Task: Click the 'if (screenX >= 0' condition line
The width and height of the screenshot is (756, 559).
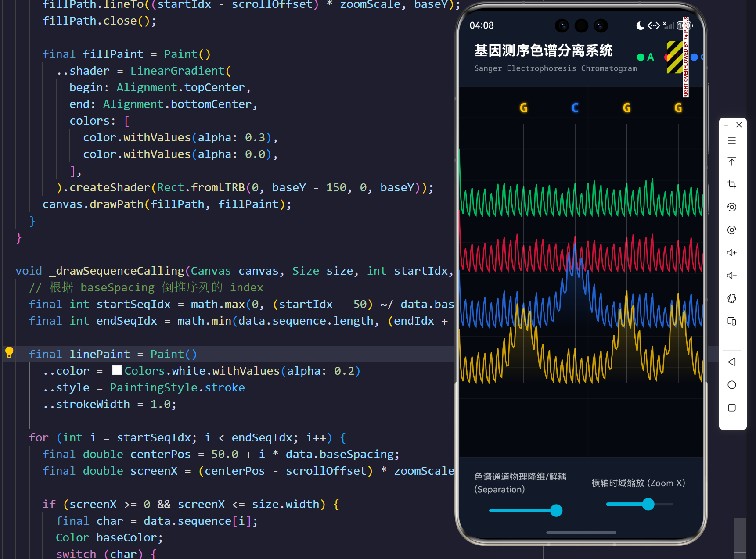Action: point(191,504)
